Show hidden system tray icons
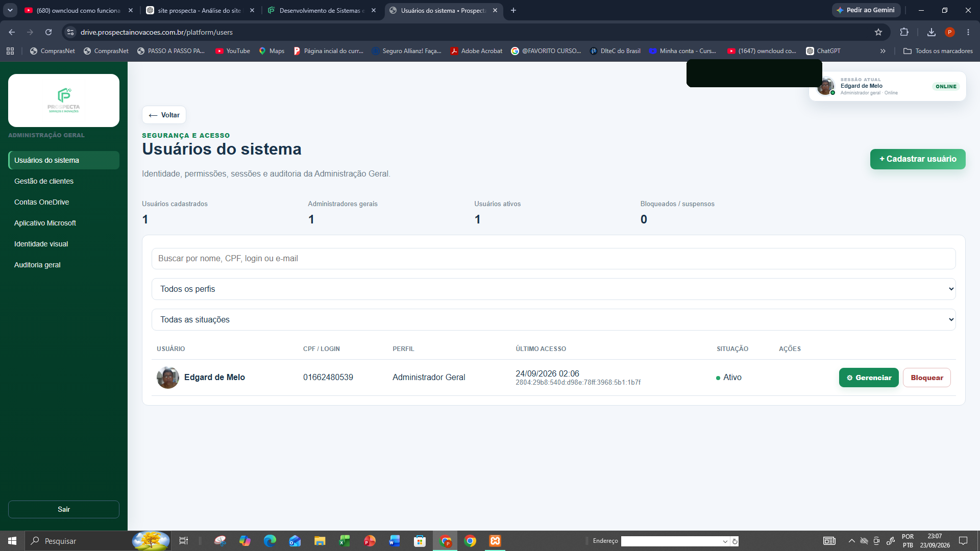The height and width of the screenshot is (551, 980). tap(851, 541)
